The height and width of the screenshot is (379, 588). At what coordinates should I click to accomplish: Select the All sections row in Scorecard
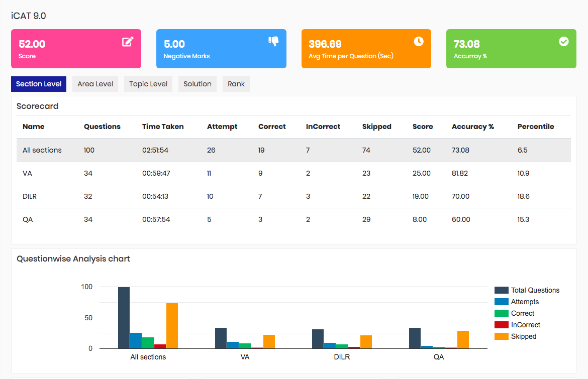tap(42, 150)
